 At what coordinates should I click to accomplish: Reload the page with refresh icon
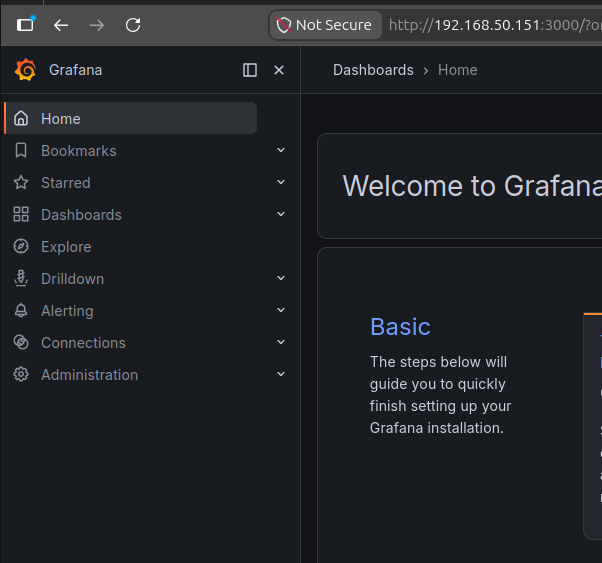(x=133, y=25)
